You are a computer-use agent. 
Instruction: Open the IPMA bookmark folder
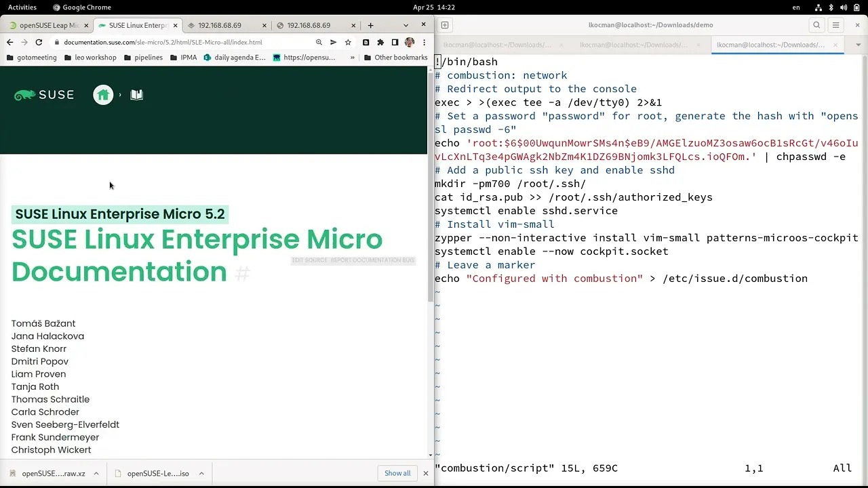[183, 58]
